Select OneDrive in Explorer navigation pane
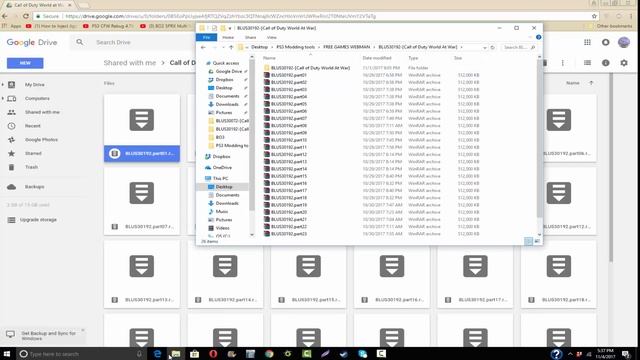The image size is (640, 360). (x=222, y=167)
